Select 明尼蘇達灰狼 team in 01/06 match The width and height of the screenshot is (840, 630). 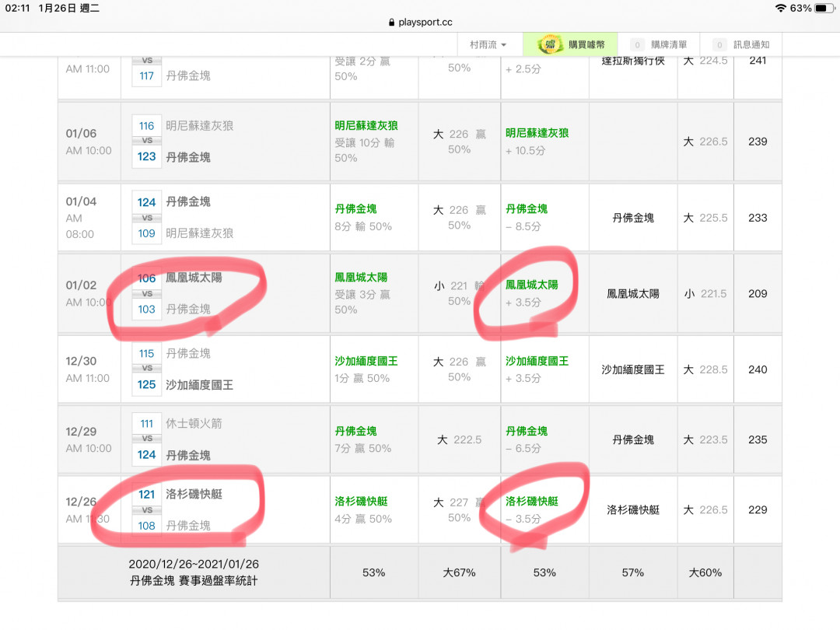click(199, 125)
